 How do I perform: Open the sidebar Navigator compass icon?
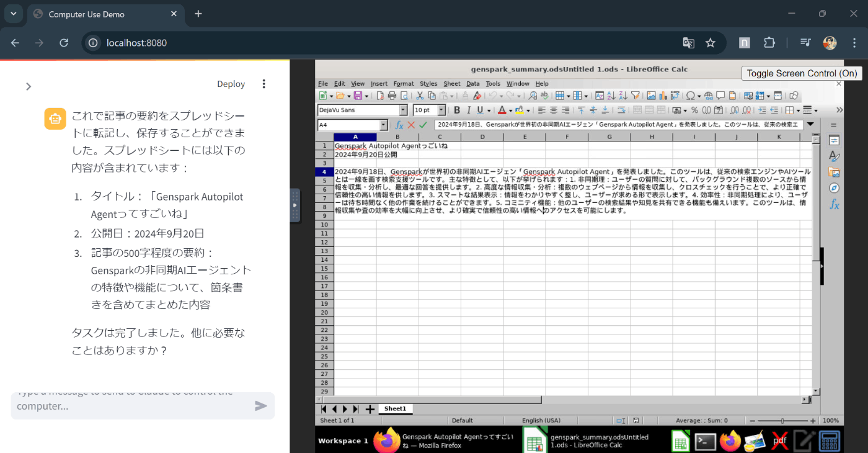click(x=834, y=188)
